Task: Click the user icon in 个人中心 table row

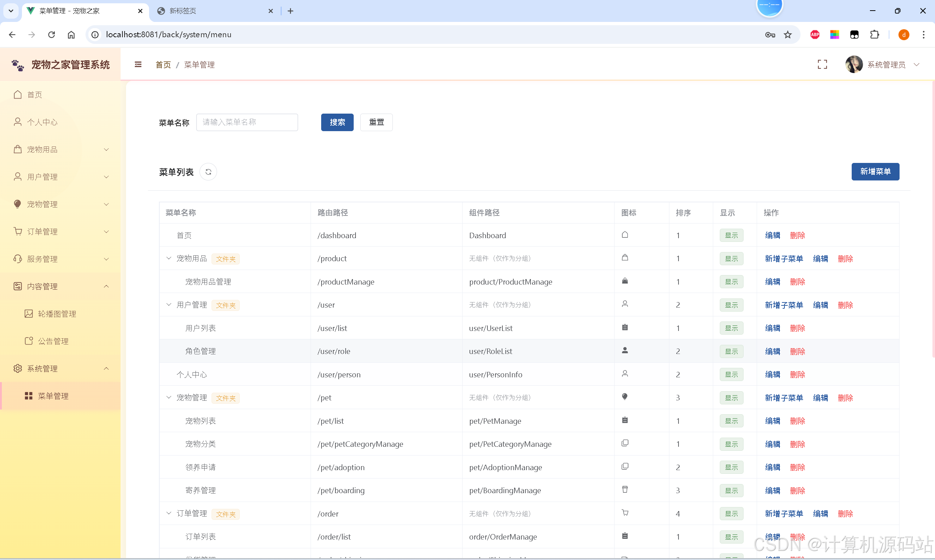Action: pos(625,374)
